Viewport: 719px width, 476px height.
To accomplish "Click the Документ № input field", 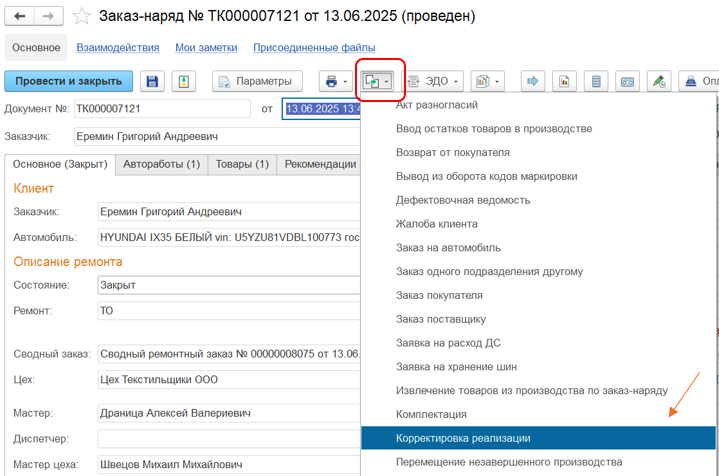I will (160, 109).
